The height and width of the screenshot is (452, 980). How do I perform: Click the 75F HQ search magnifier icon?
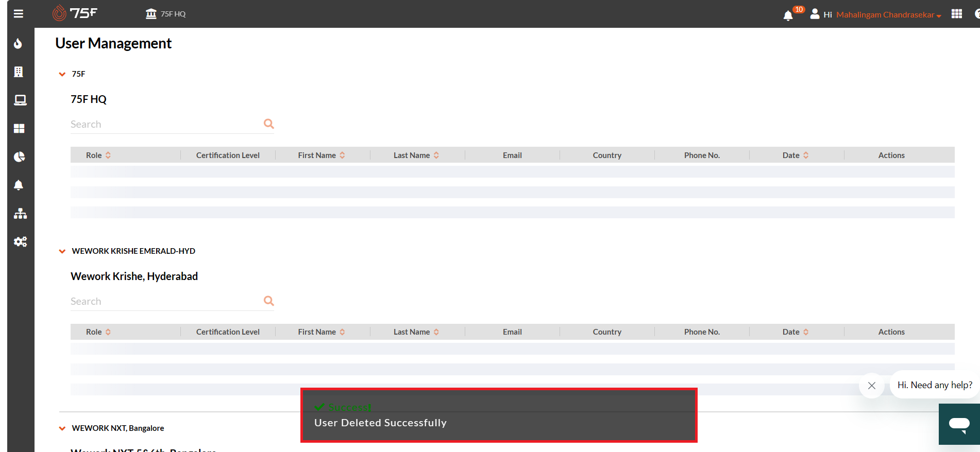click(x=268, y=124)
